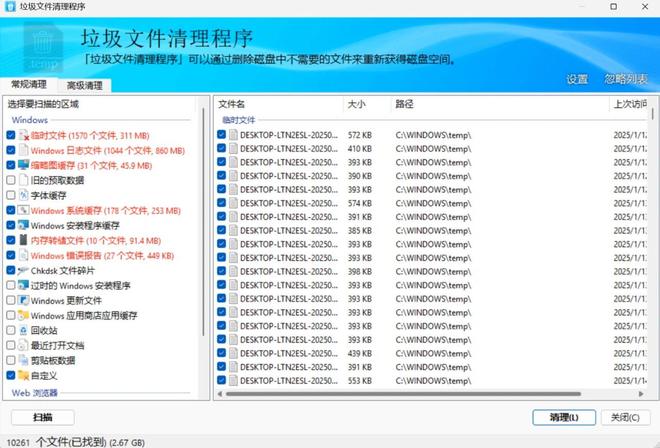Sort by the 上次访问 column header
Viewport: 660px width, 448px height.
pos(629,104)
